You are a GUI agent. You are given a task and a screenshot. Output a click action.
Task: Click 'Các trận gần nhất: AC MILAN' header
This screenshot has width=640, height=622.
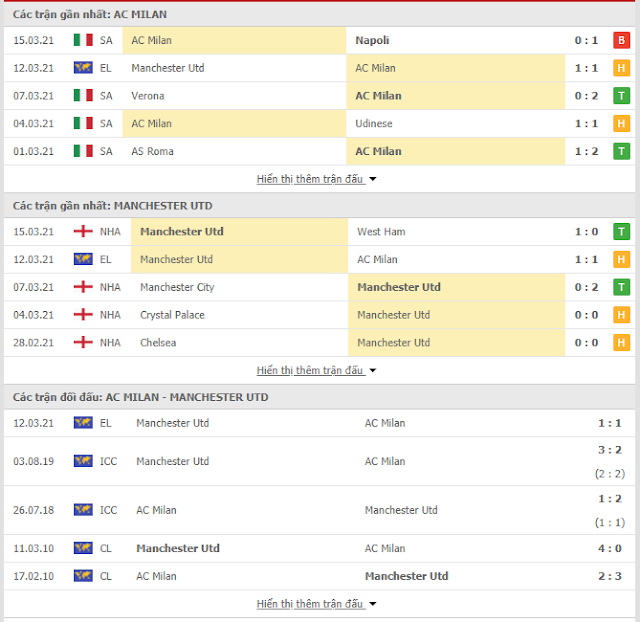tap(90, 14)
